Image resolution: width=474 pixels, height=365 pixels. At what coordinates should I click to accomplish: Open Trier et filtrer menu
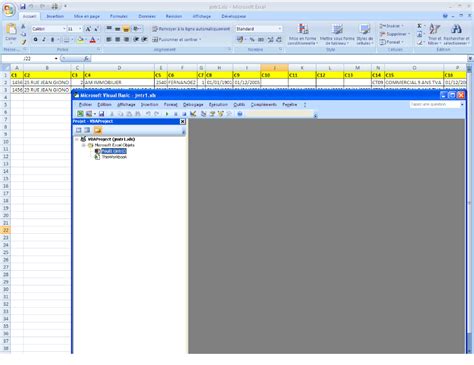tap(434, 34)
